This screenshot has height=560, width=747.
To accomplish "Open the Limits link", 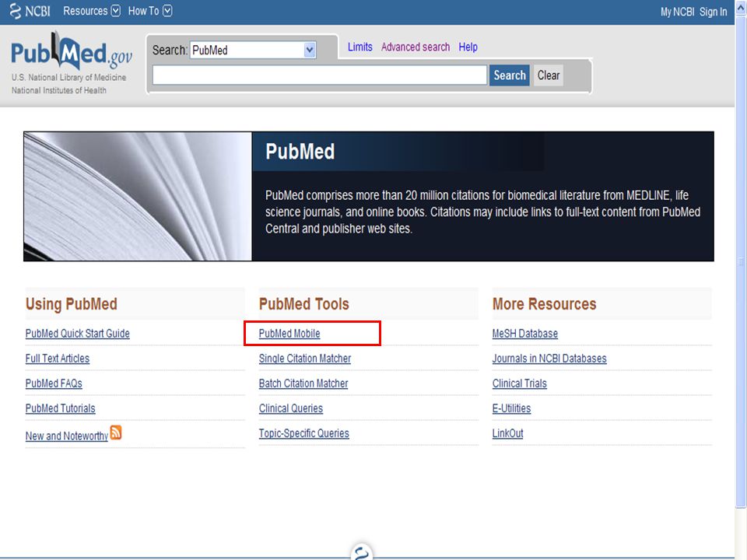I will 359,47.
